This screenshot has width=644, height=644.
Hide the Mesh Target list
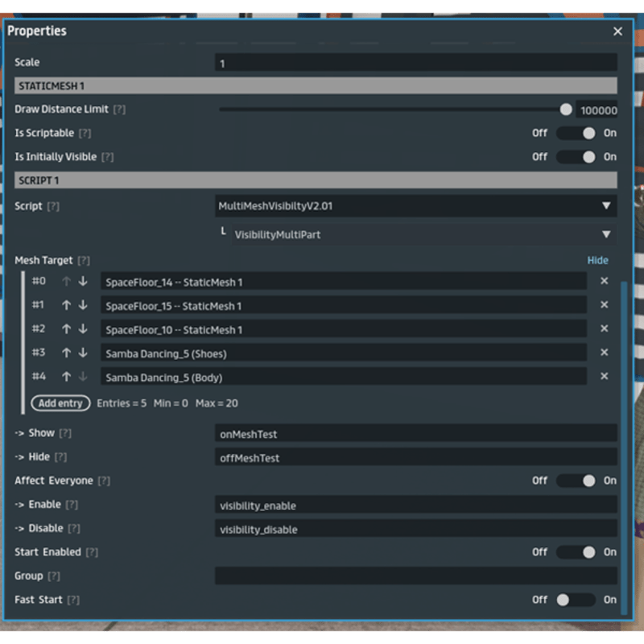point(597,260)
